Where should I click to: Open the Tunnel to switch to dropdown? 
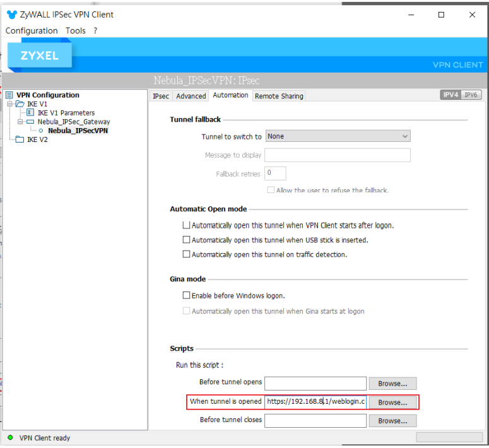pyautogui.click(x=338, y=136)
